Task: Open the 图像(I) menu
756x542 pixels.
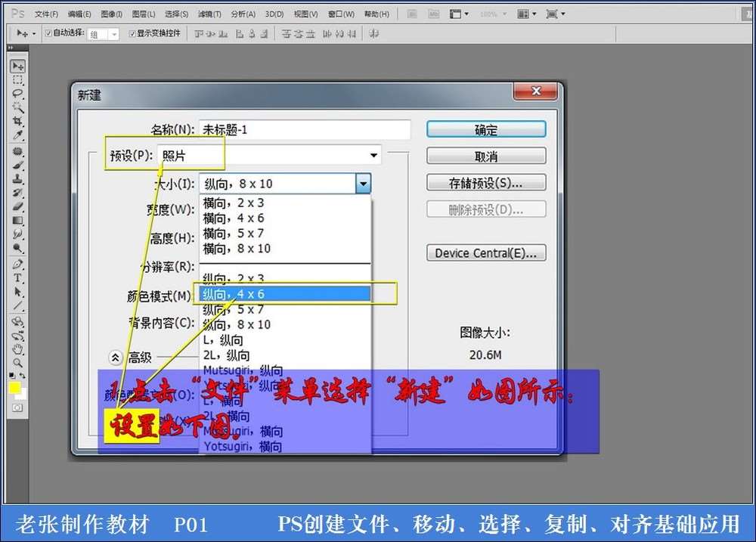Action: 111,14
